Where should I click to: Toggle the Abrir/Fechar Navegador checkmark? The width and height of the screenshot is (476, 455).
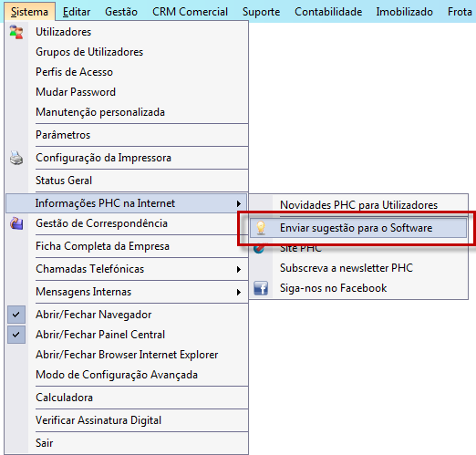[16, 315]
